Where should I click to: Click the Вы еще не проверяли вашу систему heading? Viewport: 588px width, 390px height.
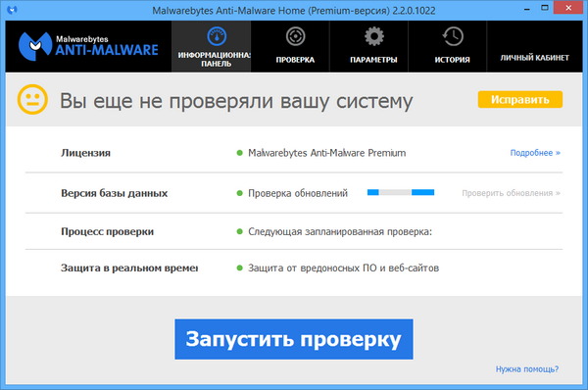pos(236,101)
